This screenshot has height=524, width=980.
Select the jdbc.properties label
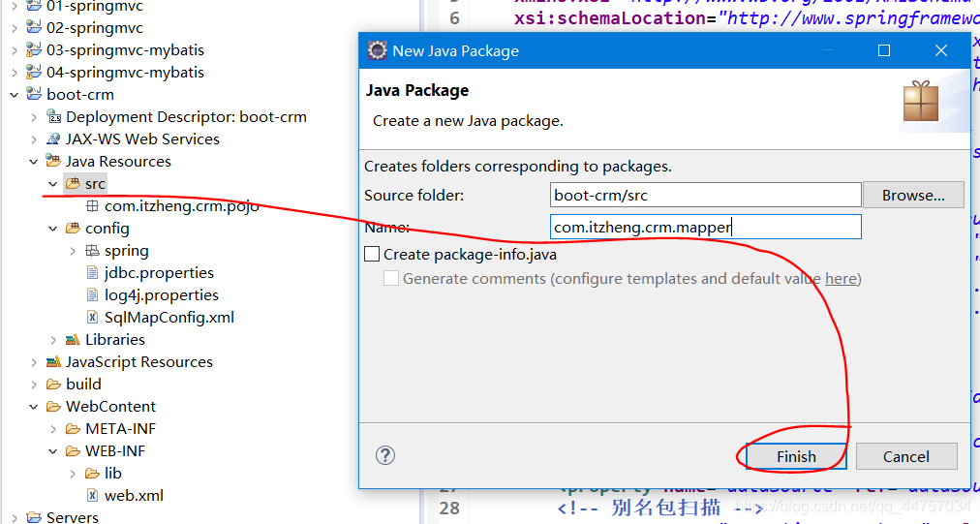tap(159, 272)
